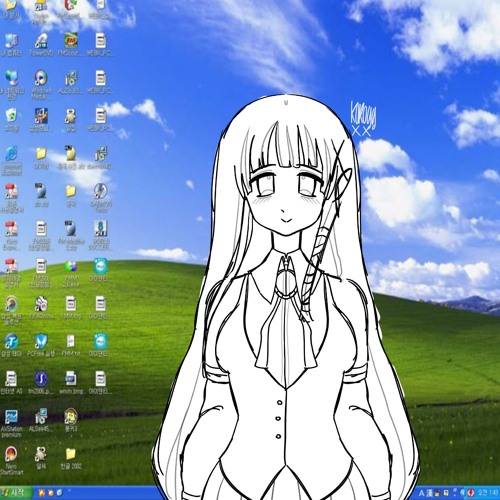This screenshot has width=500, height=500.
Task: Click the first quick launch icon
Action: coord(42,493)
